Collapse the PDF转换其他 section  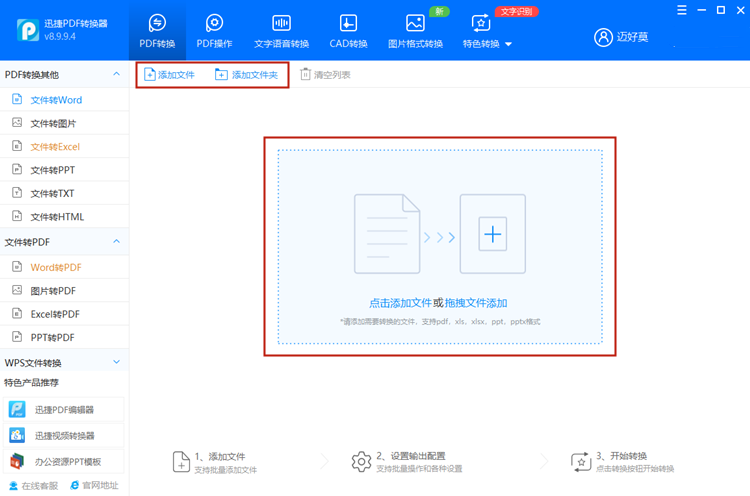coord(116,75)
